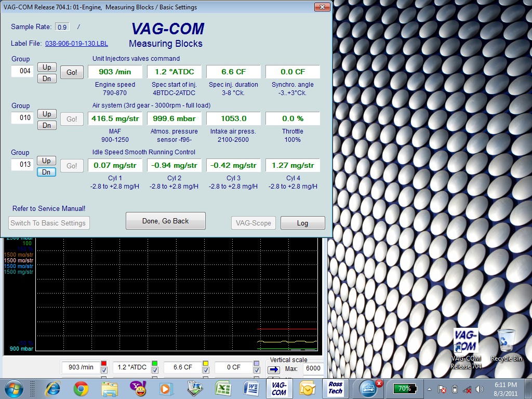Click lavender color swatch for 0 CF

(257, 363)
